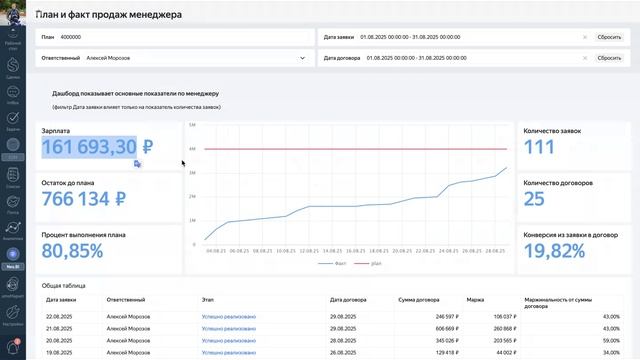
Task: Click Сбросить for the Дата договора filter
Action: click(609, 58)
